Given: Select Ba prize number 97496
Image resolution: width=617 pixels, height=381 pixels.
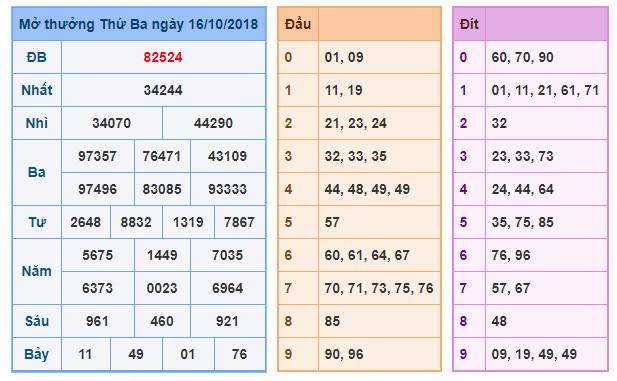Looking at the screenshot, I should coord(97,189).
